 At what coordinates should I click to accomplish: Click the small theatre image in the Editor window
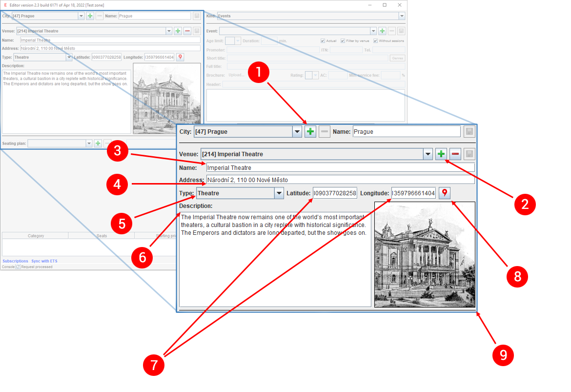point(167,99)
